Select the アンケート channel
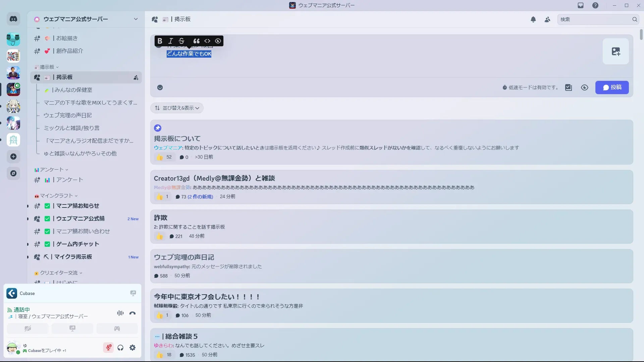This screenshot has height=362, width=644. [69, 180]
